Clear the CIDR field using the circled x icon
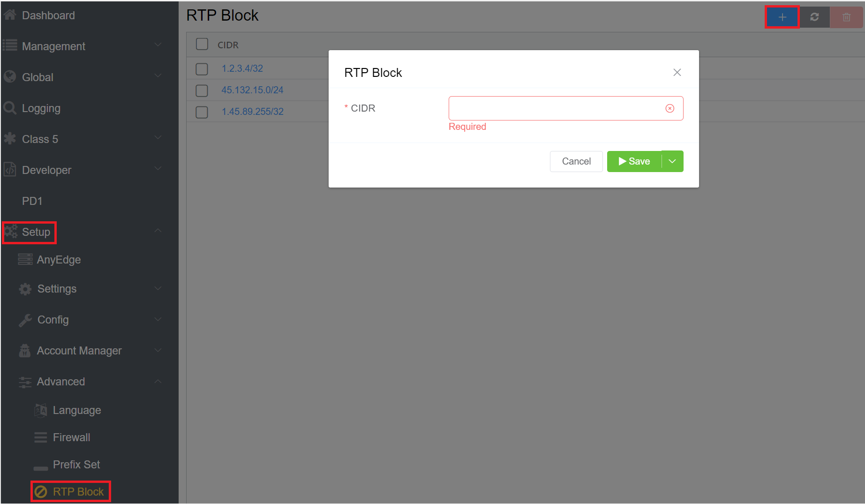 (x=669, y=108)
